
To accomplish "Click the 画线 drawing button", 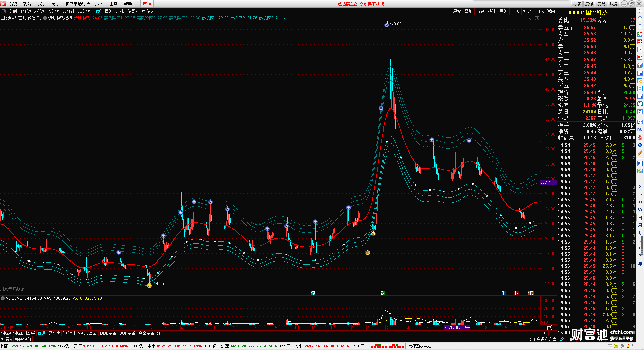I will pyautogui.click(x=503, y=11).
